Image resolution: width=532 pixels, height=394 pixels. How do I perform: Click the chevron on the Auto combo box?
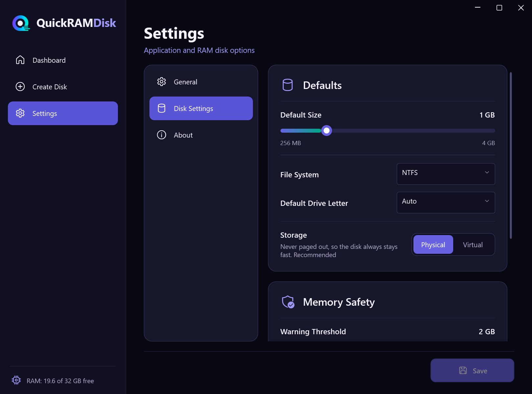click(x=487, y=201)
